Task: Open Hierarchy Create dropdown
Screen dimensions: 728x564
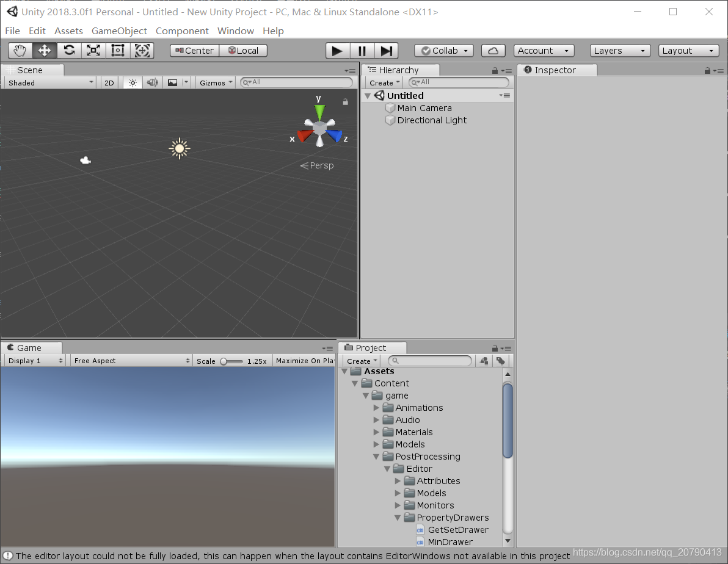Action: [384, 82]
